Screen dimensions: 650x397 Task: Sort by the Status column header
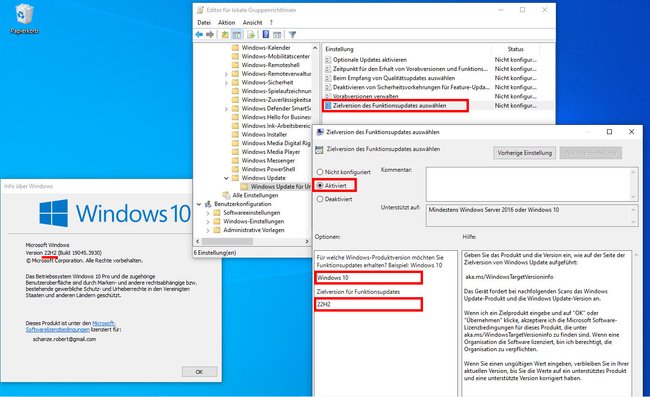515,49
